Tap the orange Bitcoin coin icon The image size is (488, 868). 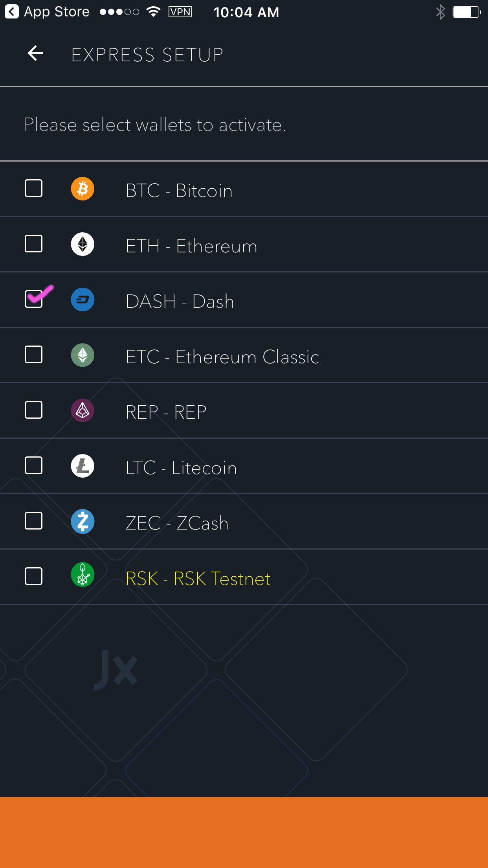[83, 189]
